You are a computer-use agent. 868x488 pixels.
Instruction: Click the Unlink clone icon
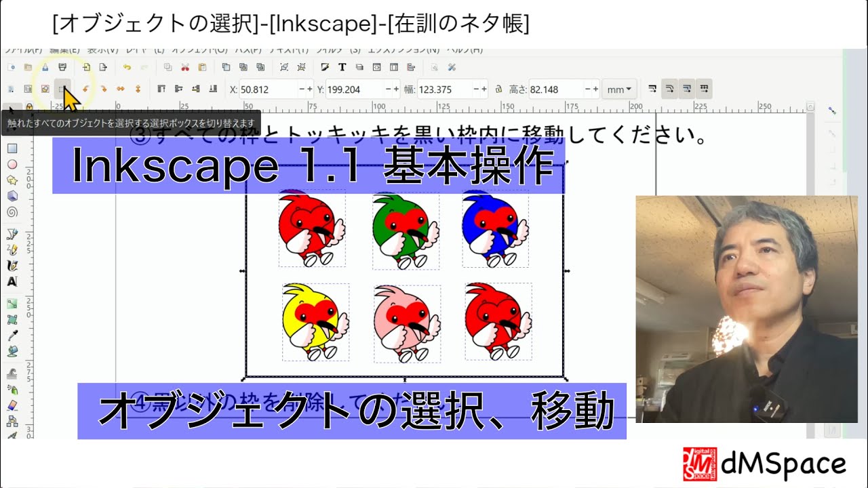(x=260, y=67)
